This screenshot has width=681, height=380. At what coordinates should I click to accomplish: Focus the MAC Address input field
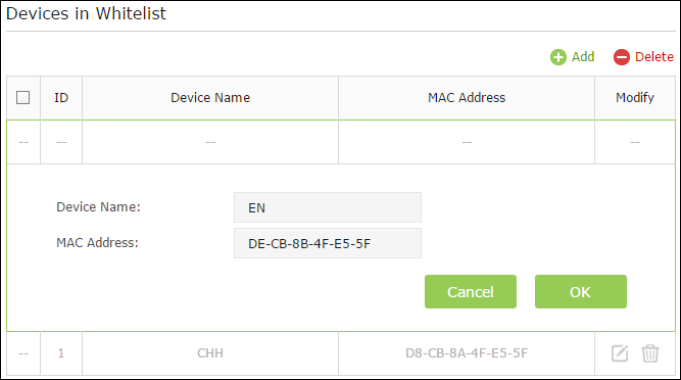(x=327, y=243)
